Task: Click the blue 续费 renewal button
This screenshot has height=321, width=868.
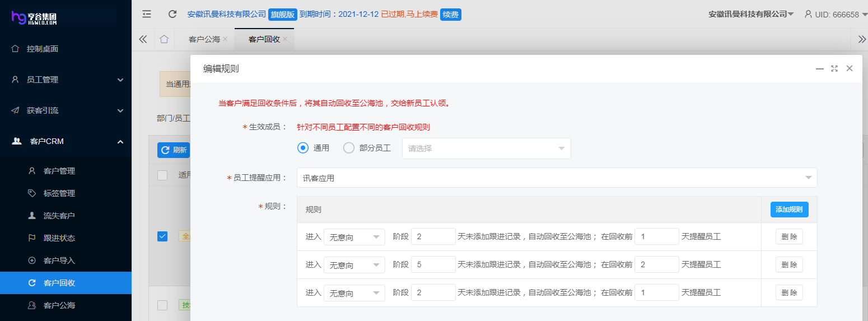Action: click(451, 15)
